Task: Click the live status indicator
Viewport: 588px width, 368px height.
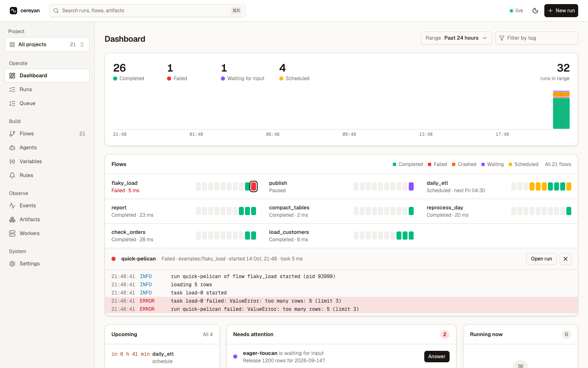Action: click(x=516, y=11)
